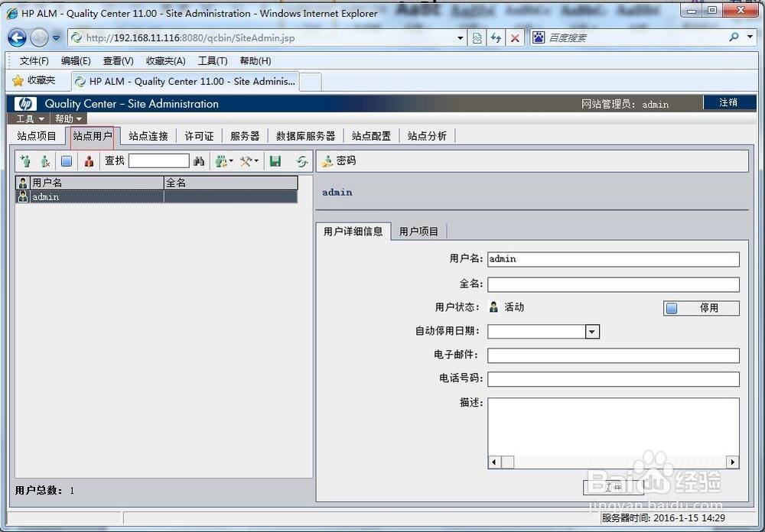This screenshot has width=765, height=532.
Task: Click the 用户名 input field
Action: pos(614,259)
